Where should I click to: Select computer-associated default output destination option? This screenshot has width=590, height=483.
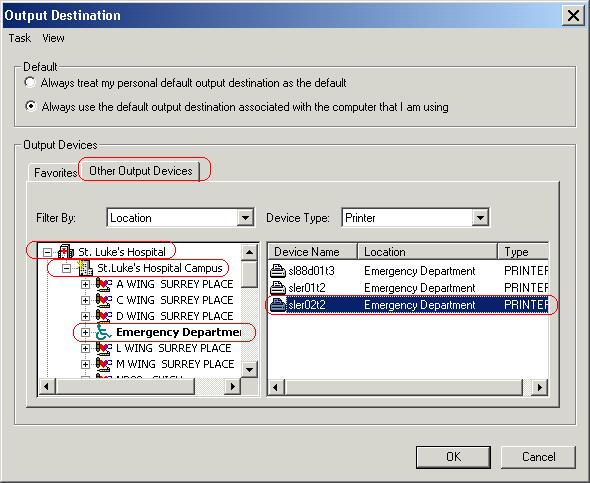(x=30, y=106)
